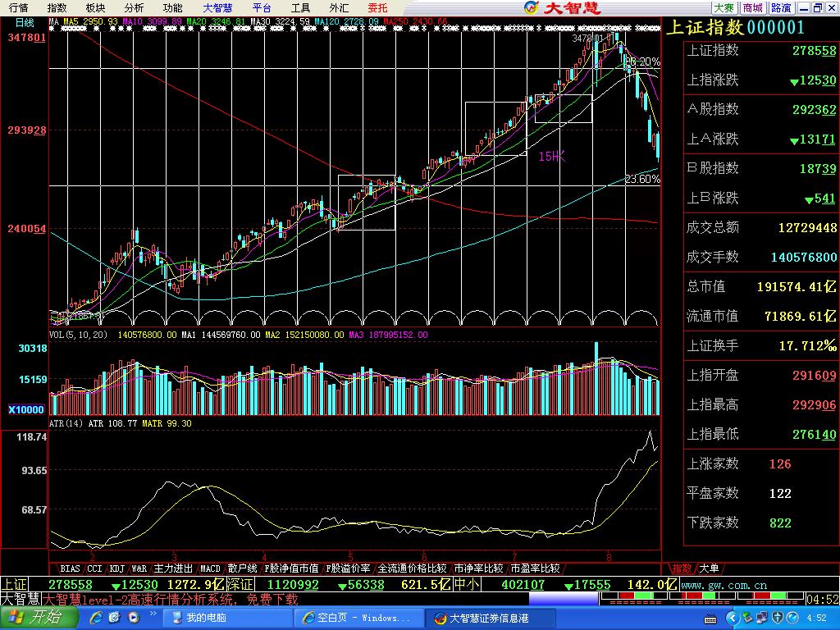The image size is (840, 630).
Task: Click the X10000 volume unit label
Action: [26, 410]
